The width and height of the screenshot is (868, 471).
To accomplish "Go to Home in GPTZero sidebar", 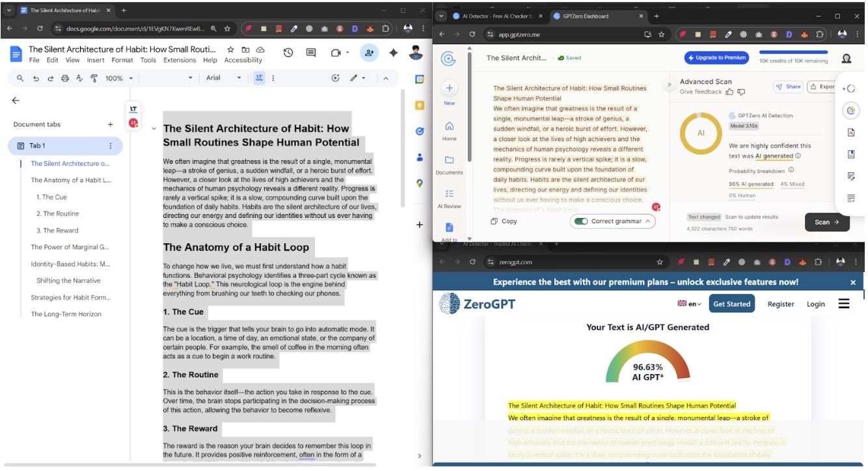I will click(449, 131).
